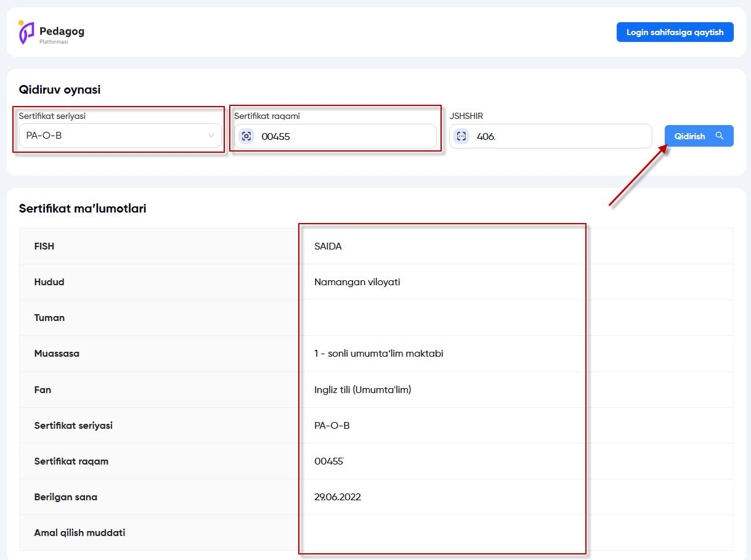Click the issue date 29.06.2022
Screen dimensions: 751x560
[x=338, y=497]
